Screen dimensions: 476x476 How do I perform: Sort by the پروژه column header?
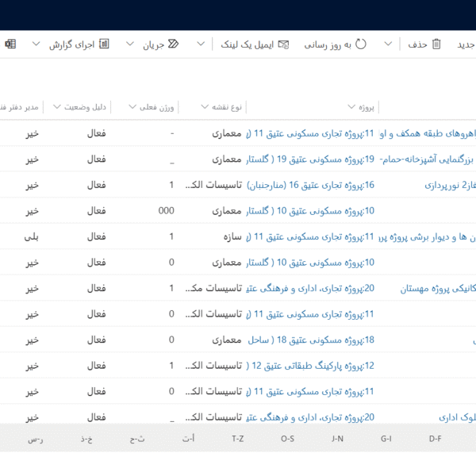point(367,107)
